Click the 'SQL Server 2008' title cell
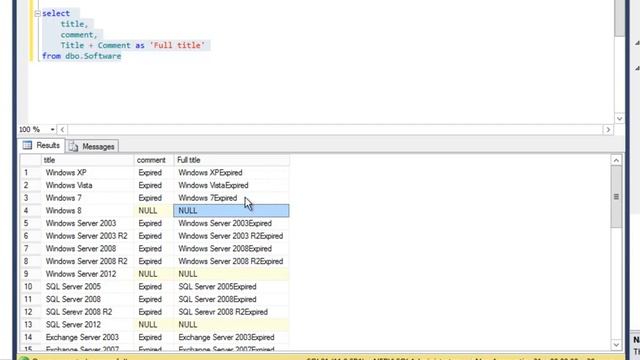Viewport: 640px width, 360px height. coord(87,299)
